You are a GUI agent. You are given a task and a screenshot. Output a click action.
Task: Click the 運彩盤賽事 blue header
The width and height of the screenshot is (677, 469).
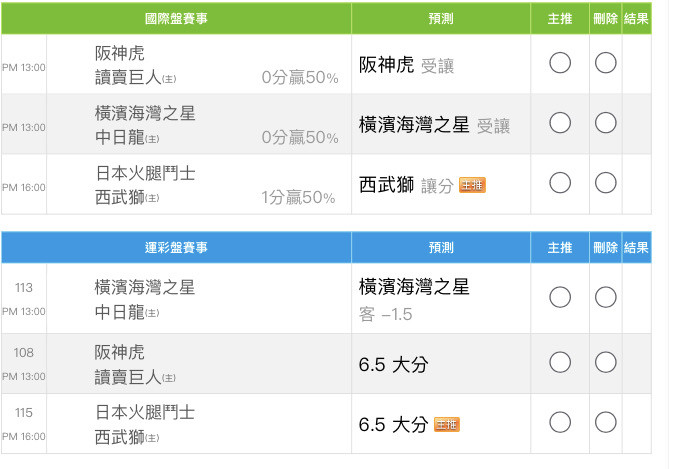(176, 247)
